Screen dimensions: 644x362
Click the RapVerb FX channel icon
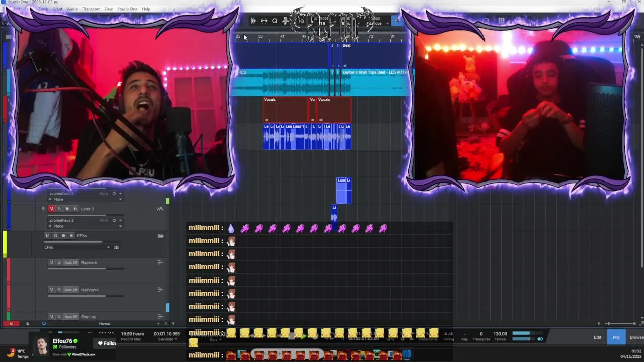[x=160, y=262]
